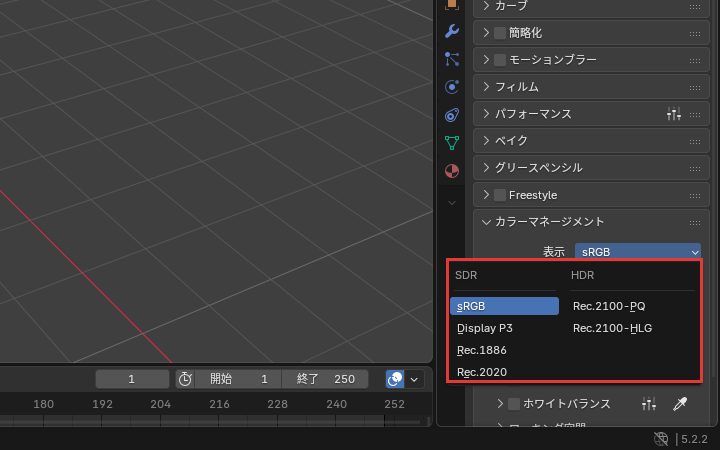Toggle the stopwatch preview range icon
Image resolution: width=720 pixels, height=450 pixels.
tap(185, 379)
